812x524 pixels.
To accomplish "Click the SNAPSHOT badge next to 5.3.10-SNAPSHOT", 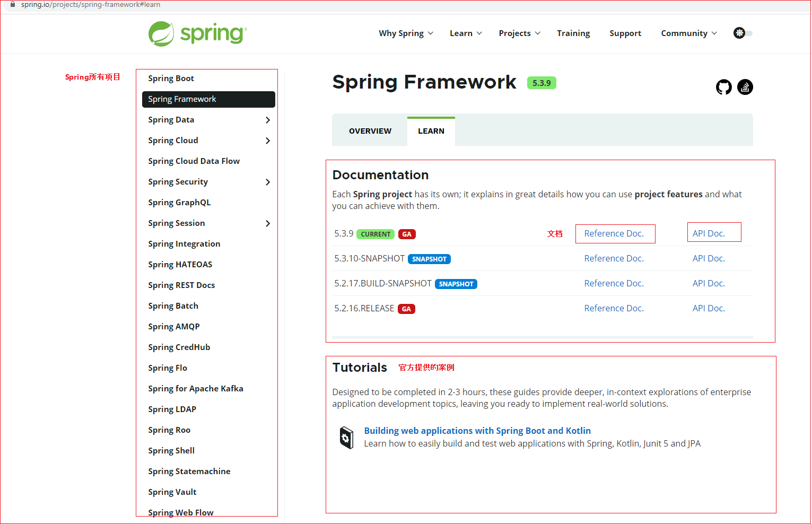I will 429,259.
